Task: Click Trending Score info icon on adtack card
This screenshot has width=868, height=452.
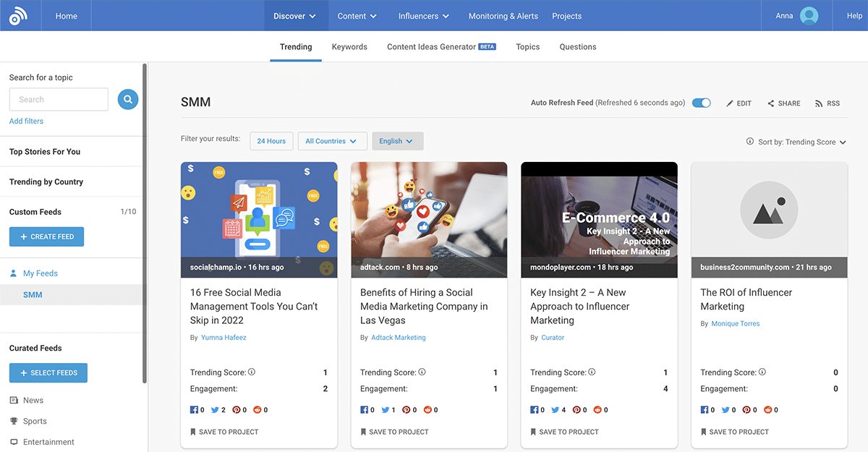Action: click(422, 372)
